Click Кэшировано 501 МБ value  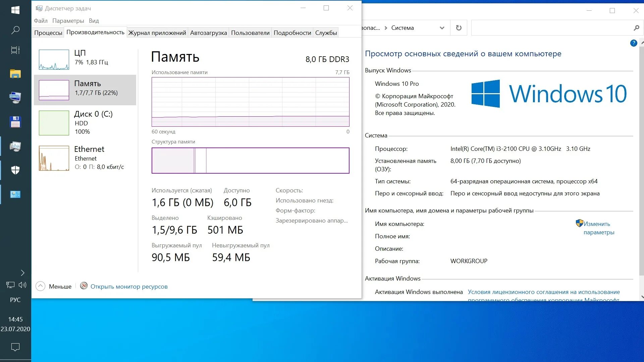click(225, 230)
